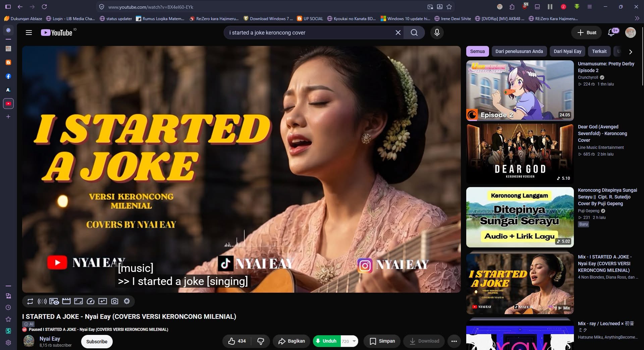
Task: Toggle loop using the repeat icon
Action: tap(30, 301)
